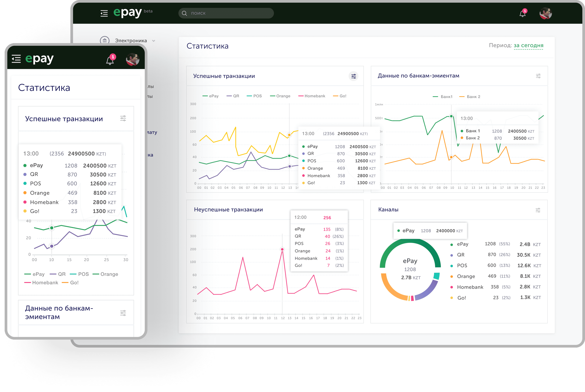Click Неуспешные транзакции card title

228,210
